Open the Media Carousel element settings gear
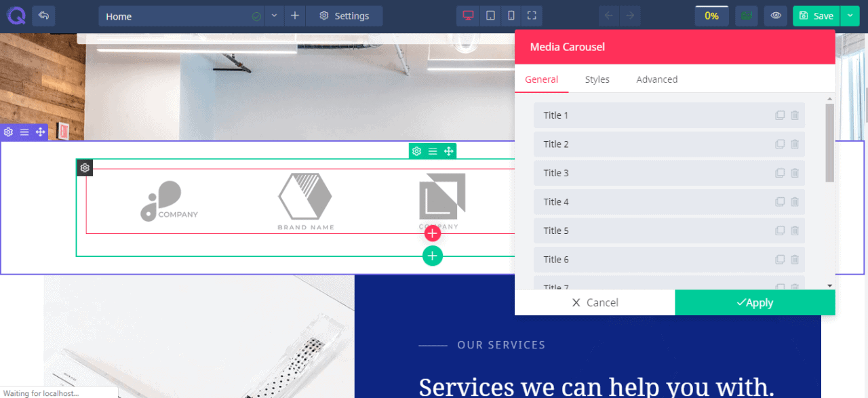Screen dimensions: 868x398 85,167
